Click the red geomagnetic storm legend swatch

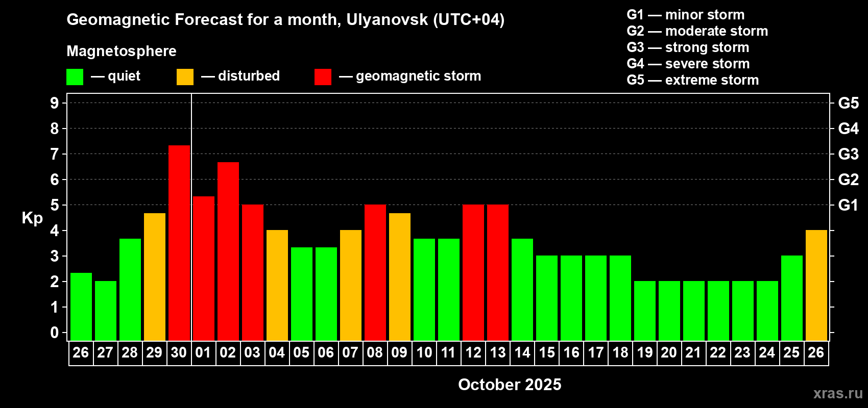(323, 77)
